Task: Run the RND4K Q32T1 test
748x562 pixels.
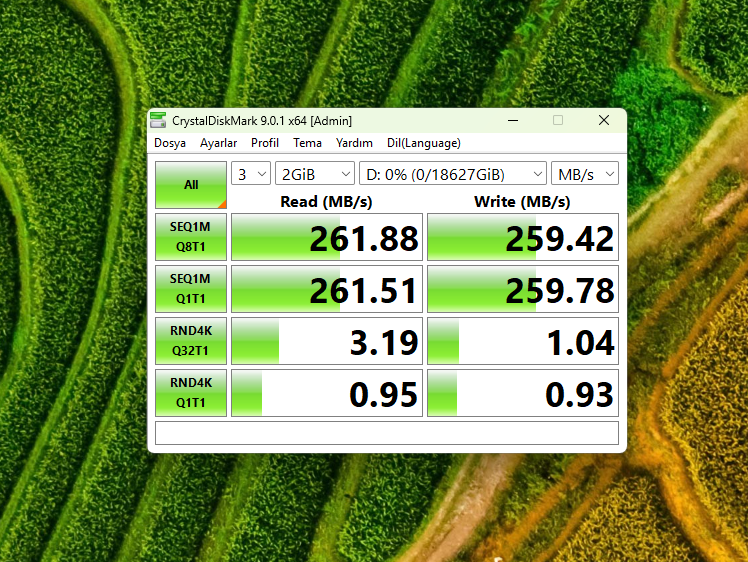Action: click(x=191, y=341)
